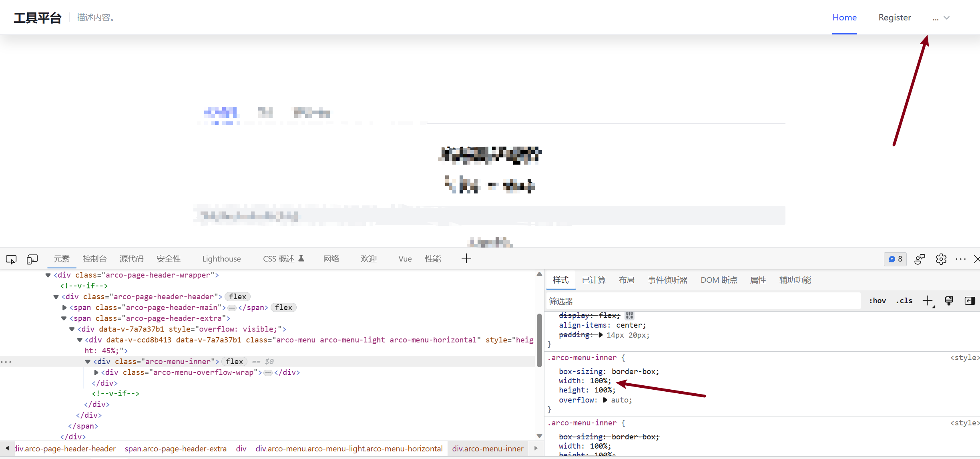This screenshot has height=459, width=980.
Task: Open the 8 issues counter badge
Action: pos(896,259)
